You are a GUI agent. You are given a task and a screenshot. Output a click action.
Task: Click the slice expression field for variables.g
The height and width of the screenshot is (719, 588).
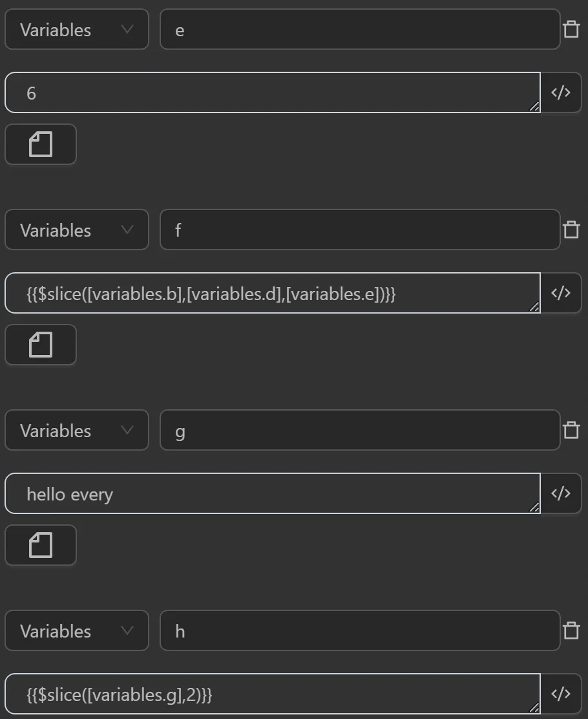pos(272,694)
